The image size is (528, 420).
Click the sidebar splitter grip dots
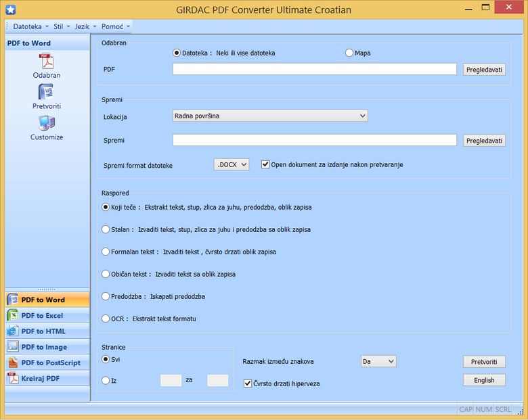point(47,289)
